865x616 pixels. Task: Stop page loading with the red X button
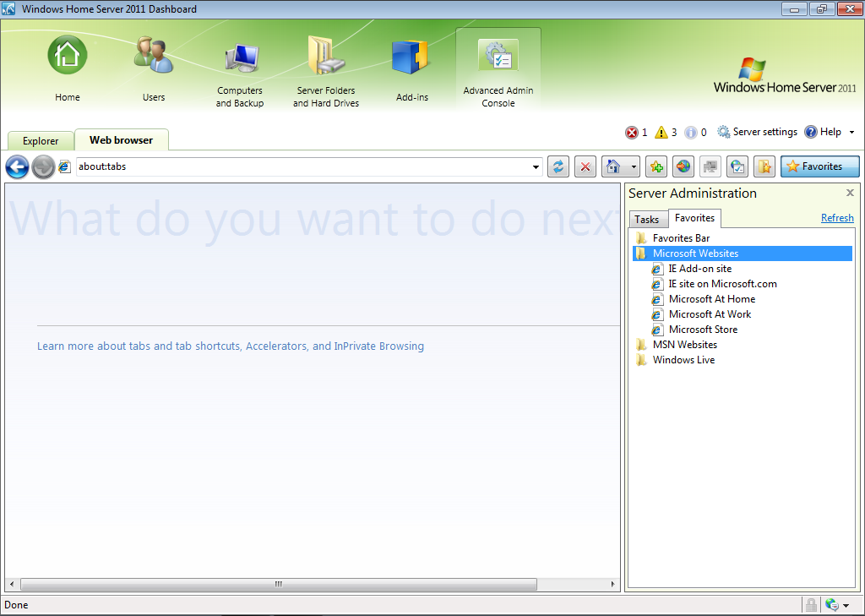pos(585,166)
